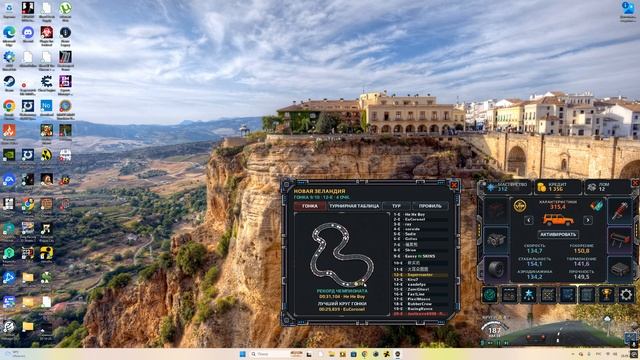The width and height of the screenshot is (640, 360).
Task: Open the gear settings icon in garage
Action: click(626, 295)
